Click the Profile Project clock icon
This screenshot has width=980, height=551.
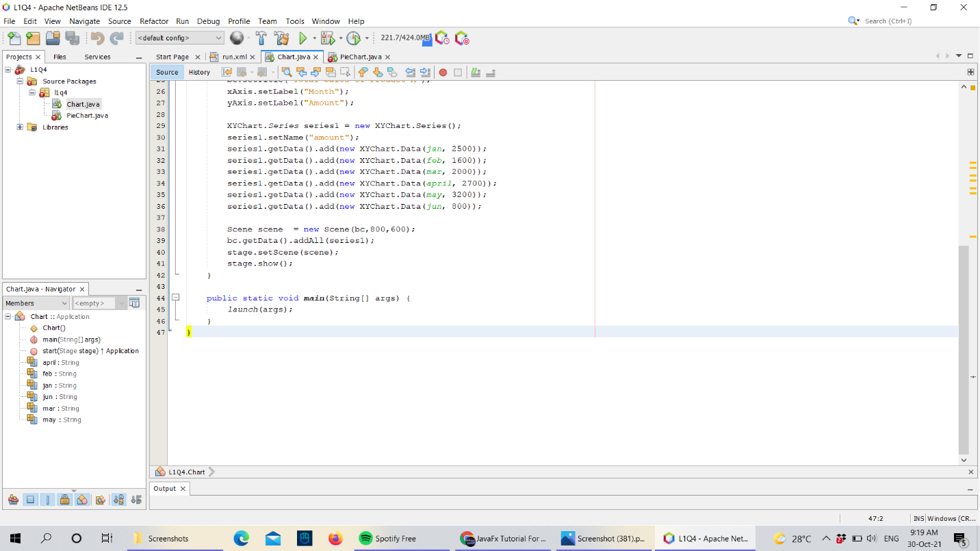pyautogui.click(x=353, y=38)
